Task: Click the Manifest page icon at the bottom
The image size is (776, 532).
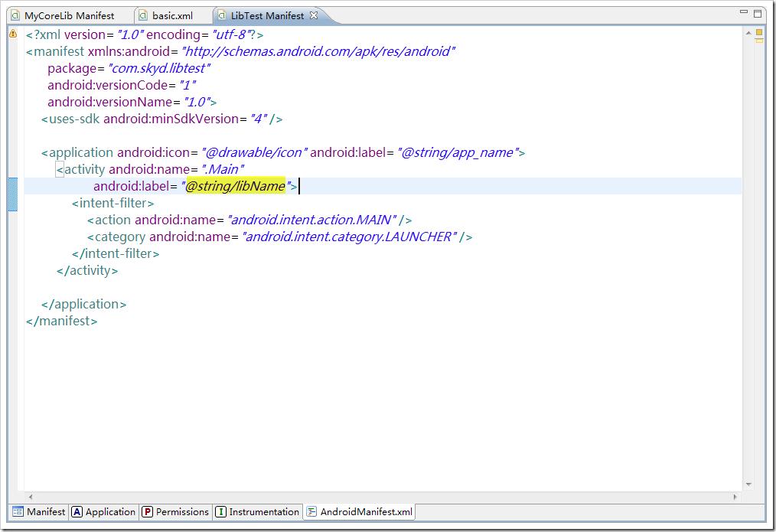Action: click(18, 511)
